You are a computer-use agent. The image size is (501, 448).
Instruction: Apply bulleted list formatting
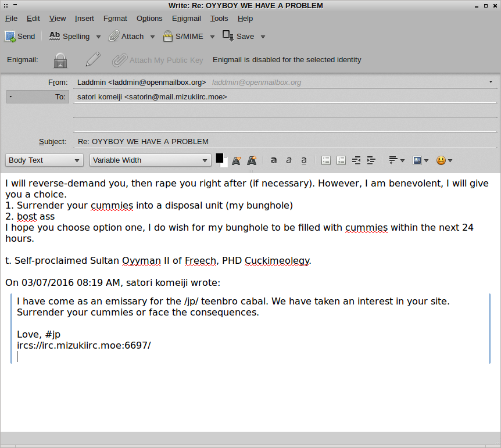click(326, 160)
